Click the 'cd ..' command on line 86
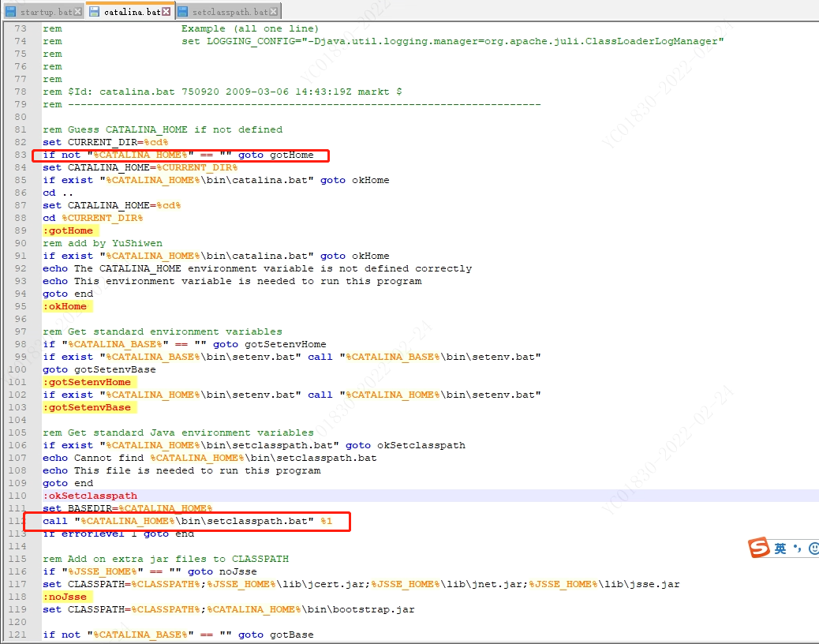The height and width of the screenshot is (644, 819). pyautogui.click(x=58, y=193)
